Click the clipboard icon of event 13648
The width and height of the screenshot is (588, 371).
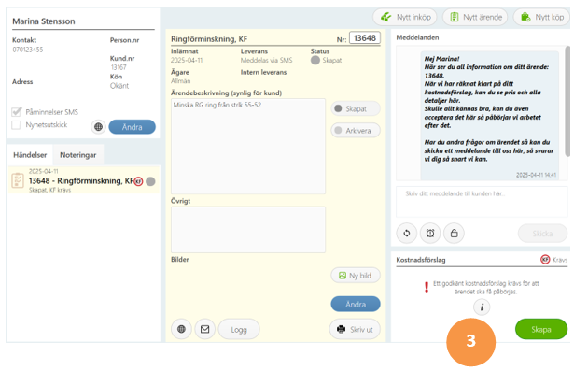pos(18,180)
